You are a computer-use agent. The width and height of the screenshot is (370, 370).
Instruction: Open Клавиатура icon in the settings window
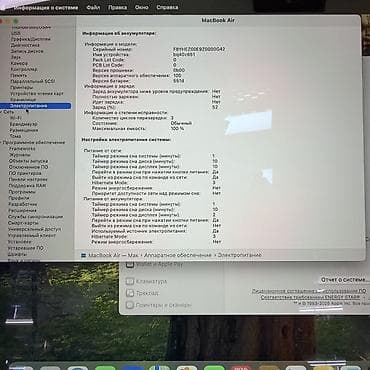(x=130, y=282)
